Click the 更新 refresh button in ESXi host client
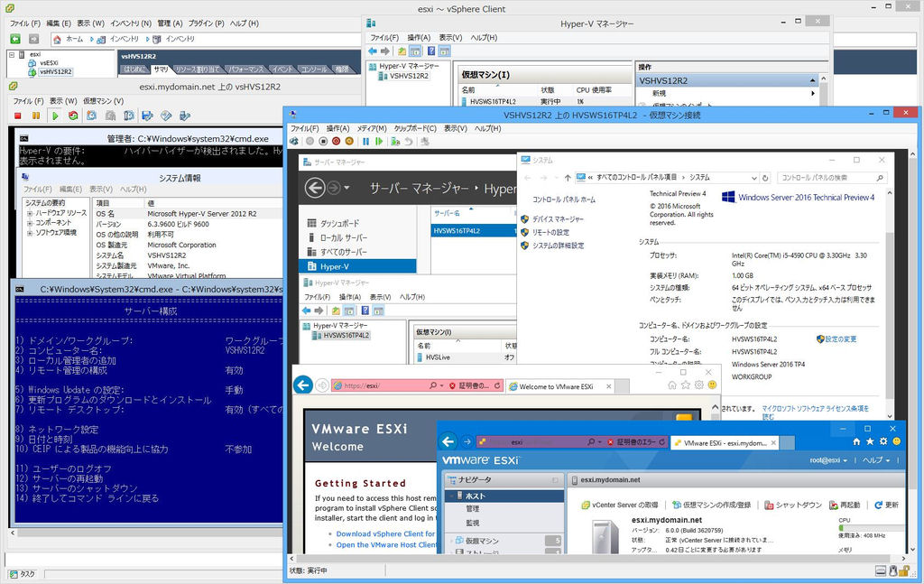924x584 pixels. [x=887, y=505]
